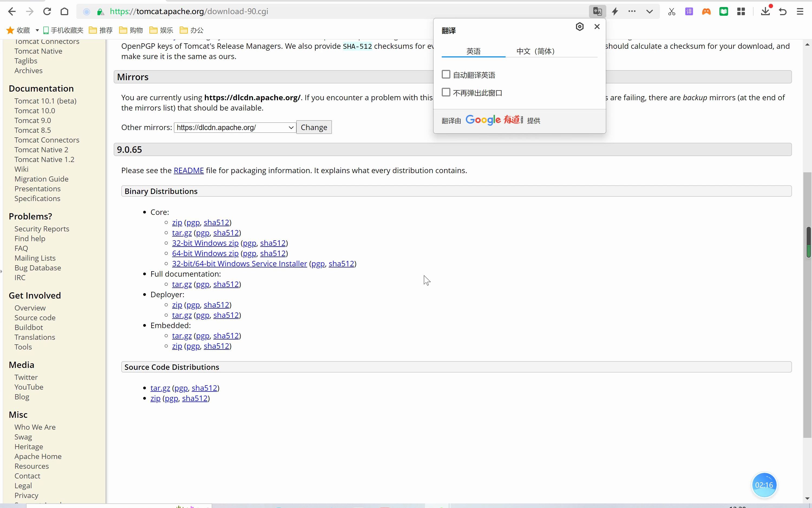Open Tomcat 9.0 documentation sidebar link
The width and height of the screenshot is (812, 508).
[x=32, y=120]
